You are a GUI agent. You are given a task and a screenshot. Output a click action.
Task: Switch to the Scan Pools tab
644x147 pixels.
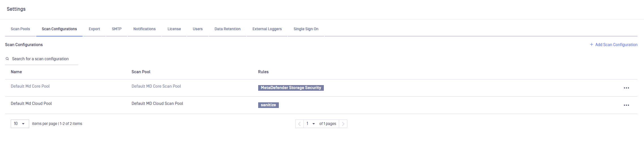20,29
